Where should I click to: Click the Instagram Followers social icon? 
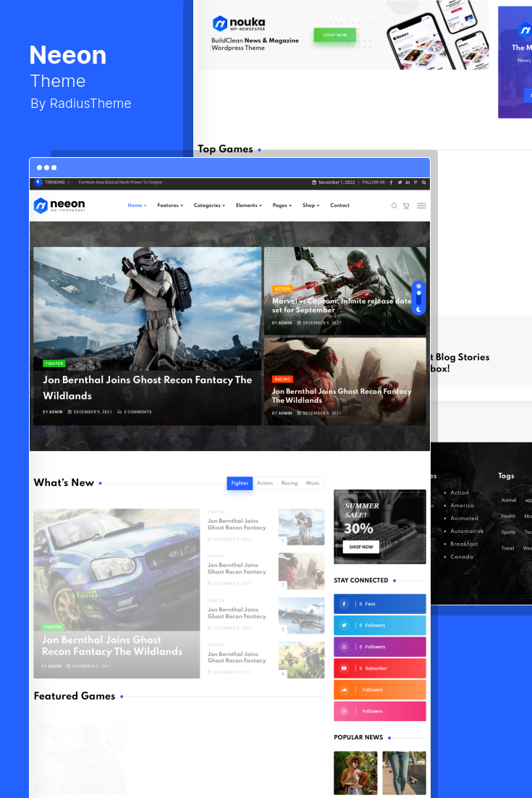tap(345, 647)
